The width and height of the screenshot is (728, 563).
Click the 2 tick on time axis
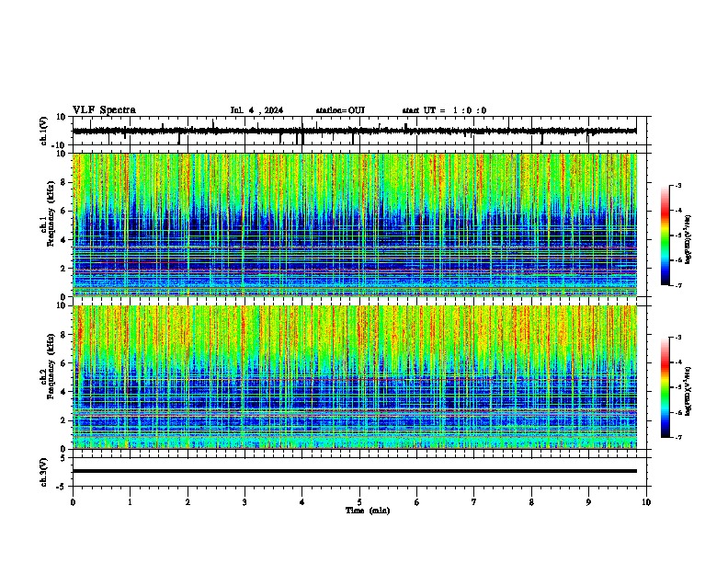pyautogui.click(x=188, y=502)
